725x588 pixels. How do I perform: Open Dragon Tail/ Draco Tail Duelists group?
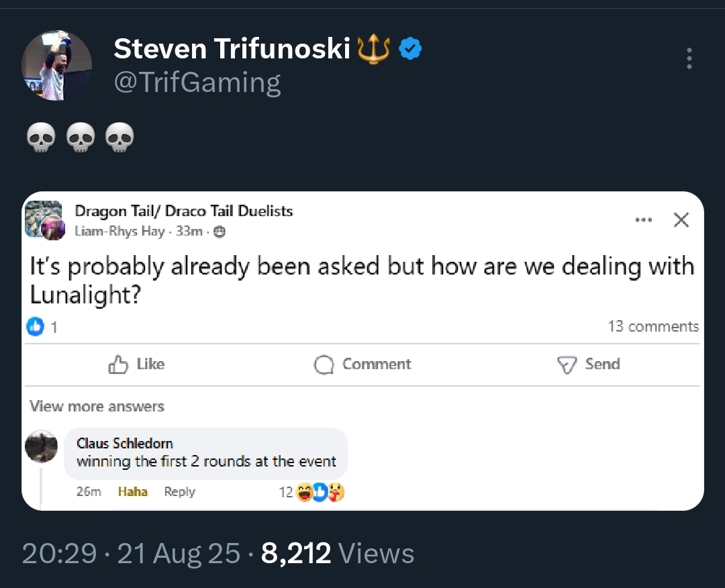click(x=184, y=211)
